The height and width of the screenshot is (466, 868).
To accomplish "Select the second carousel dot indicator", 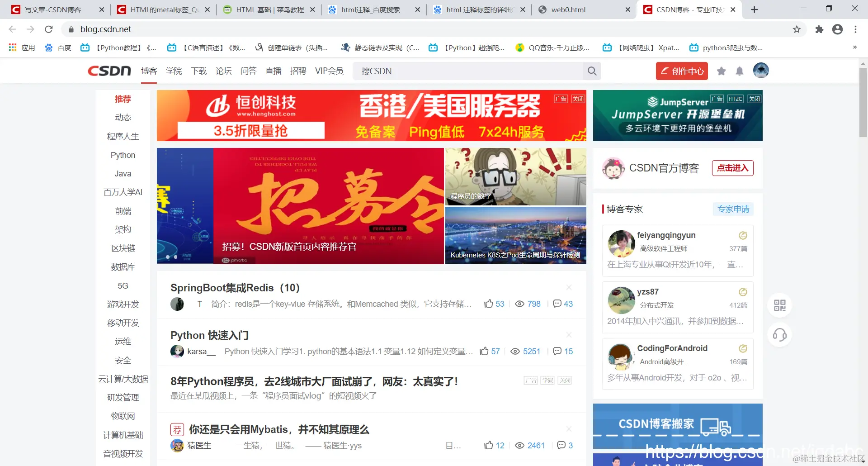I will (x=176, y=257).
